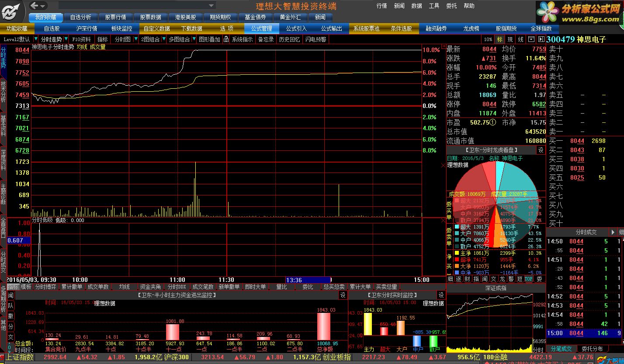Click the 龙 icon in the small toolbar row

pos(502,279)
